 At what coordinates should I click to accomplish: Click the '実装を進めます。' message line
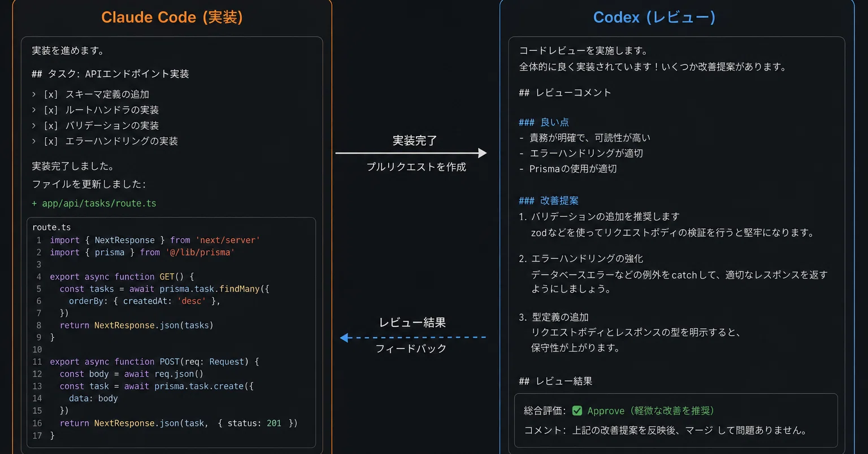(68, 51)
